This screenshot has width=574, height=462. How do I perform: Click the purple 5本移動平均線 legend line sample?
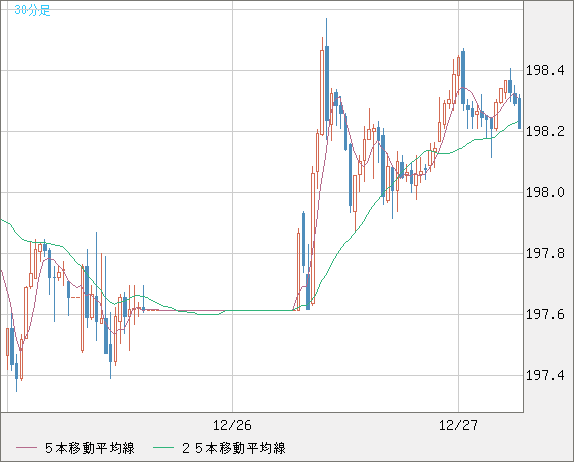coord(26,448)
